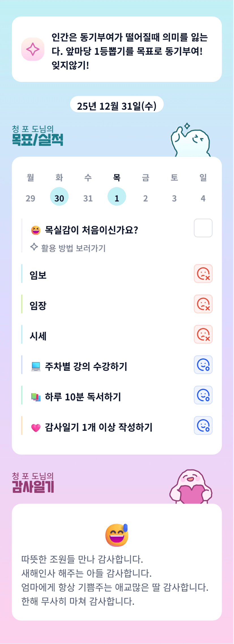Toggle the sad face status for 임장
The height and width of the screenshot is (644, 234).
coord(203,304)
